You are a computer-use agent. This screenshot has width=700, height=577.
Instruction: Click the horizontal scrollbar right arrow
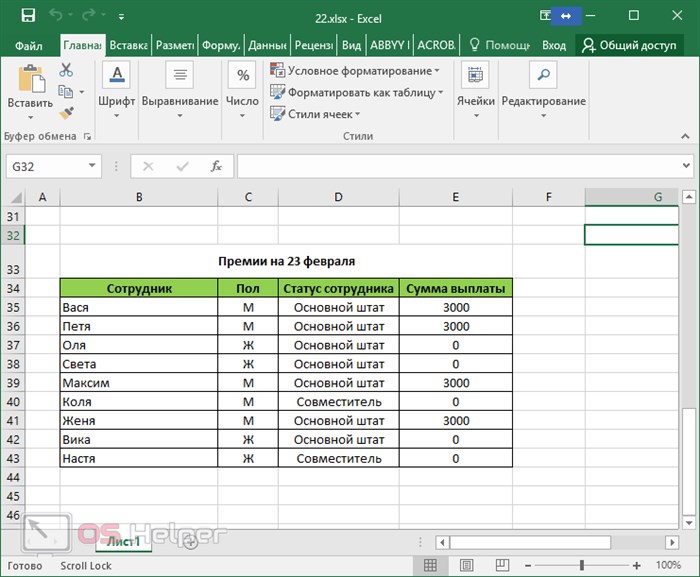click(671, 543)
